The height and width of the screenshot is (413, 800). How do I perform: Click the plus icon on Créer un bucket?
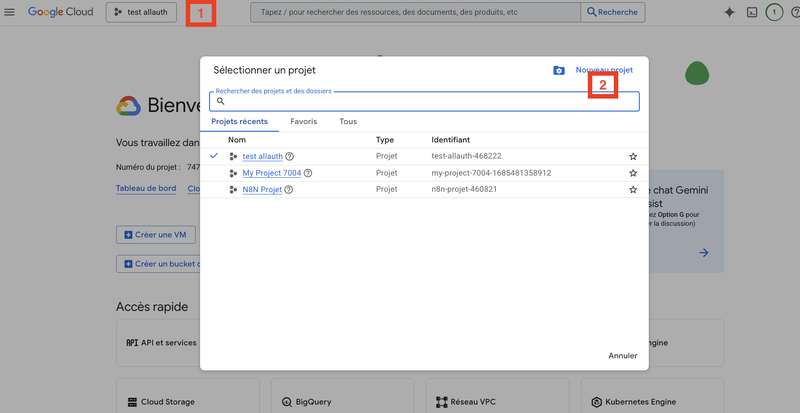pyautogui.click(x=128, y=264)
